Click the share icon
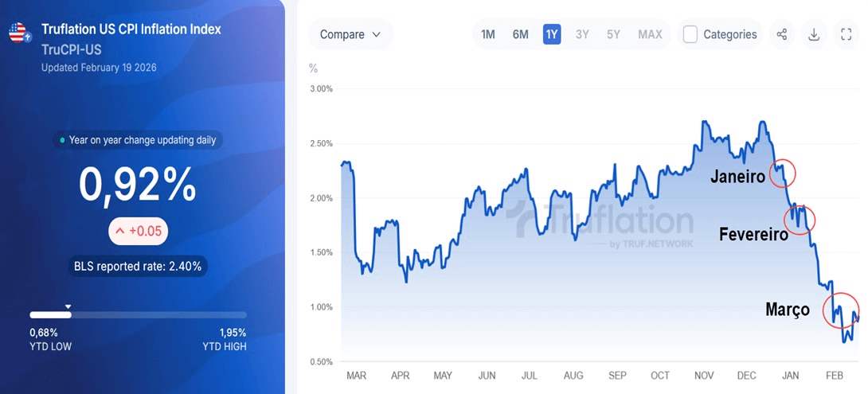Image resolution: width=868 pixels, height=394 pixels. pyautogui.click(x=782, y=34)
